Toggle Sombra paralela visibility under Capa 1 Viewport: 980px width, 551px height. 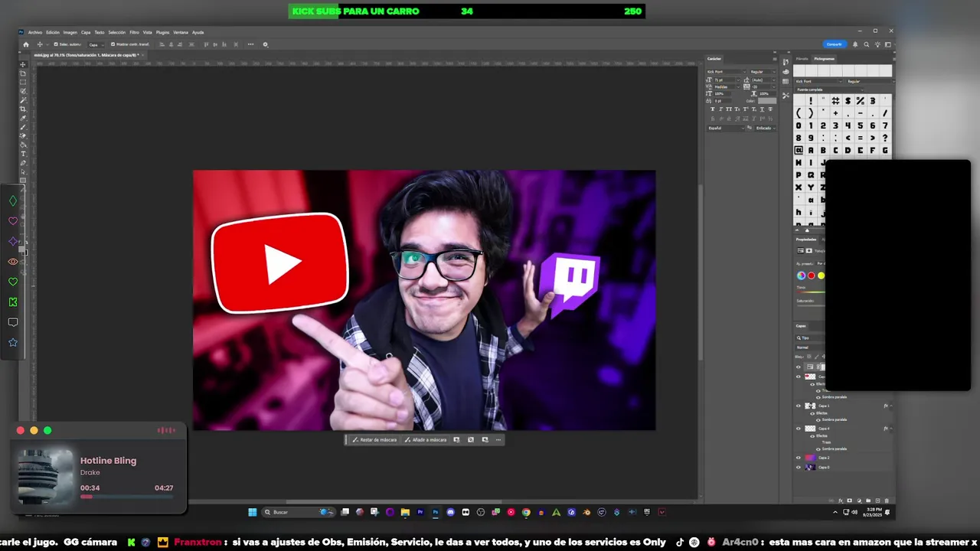818,420
